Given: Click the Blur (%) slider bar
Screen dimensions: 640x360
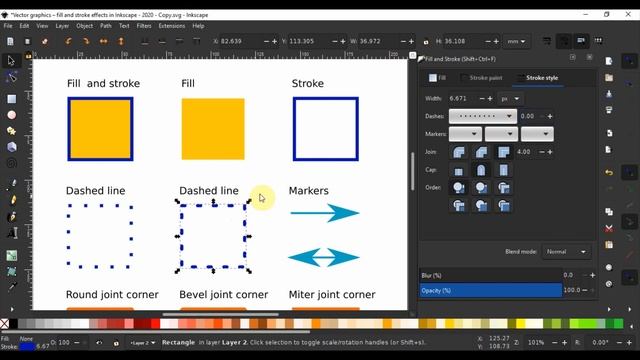Looking at the screenshot, I should pyautogui.click(x=491, y=276).
